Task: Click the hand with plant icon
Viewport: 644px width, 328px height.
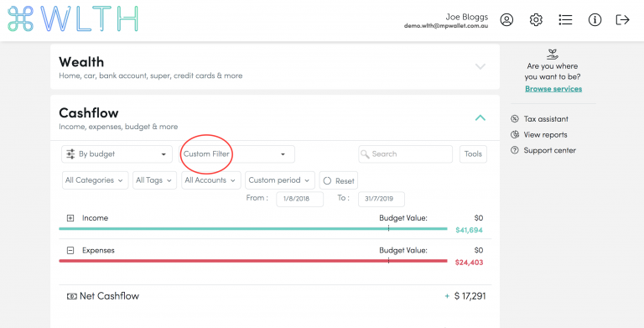Action: (553, 55)
